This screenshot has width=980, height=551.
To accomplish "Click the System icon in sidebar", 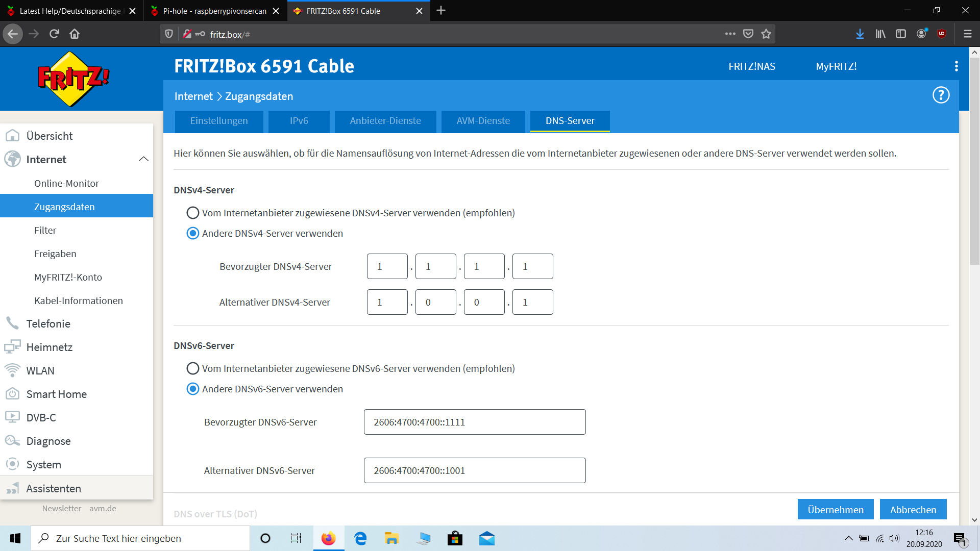I will pos(12,464).
